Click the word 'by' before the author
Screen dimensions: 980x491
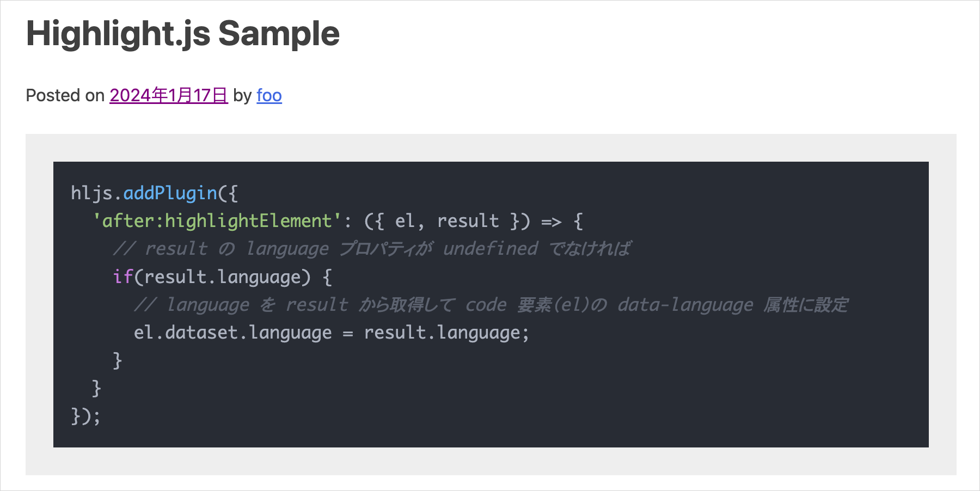242,95
